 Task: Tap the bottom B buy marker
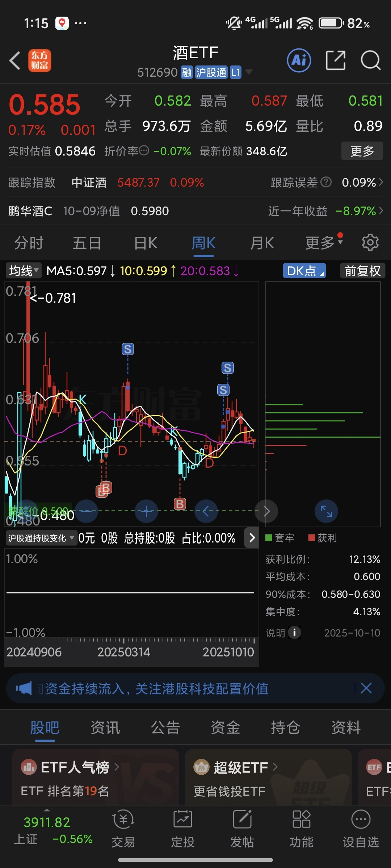pos(180,503)
